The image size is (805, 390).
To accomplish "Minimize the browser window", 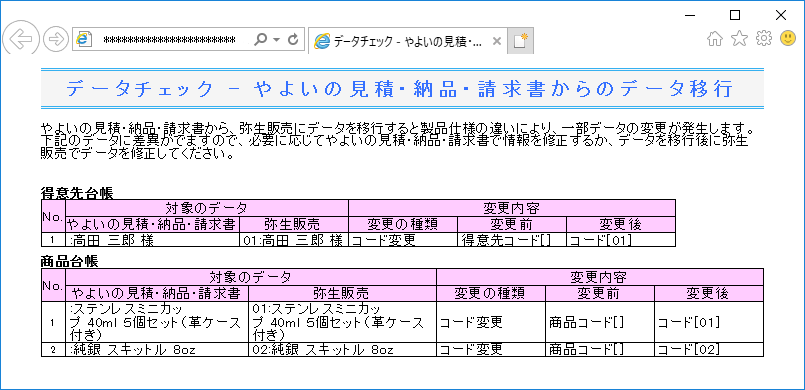I will (690, 15).
